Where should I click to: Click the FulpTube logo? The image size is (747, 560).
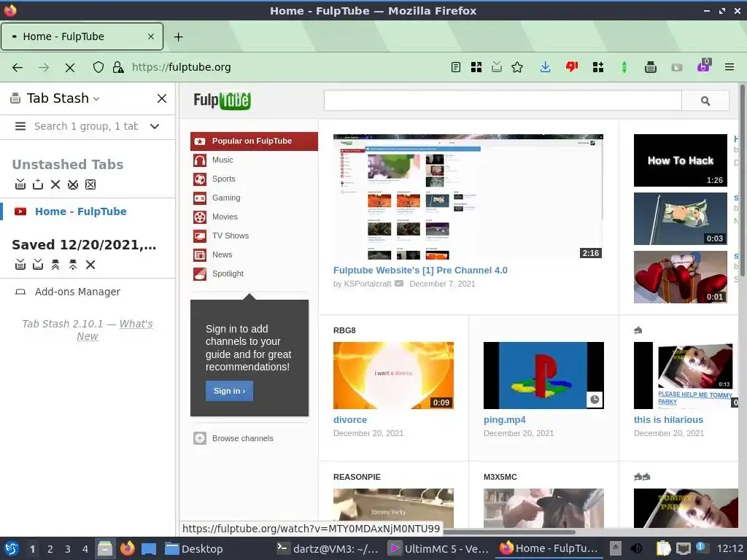pyautogui.click(x=222, y=100)
